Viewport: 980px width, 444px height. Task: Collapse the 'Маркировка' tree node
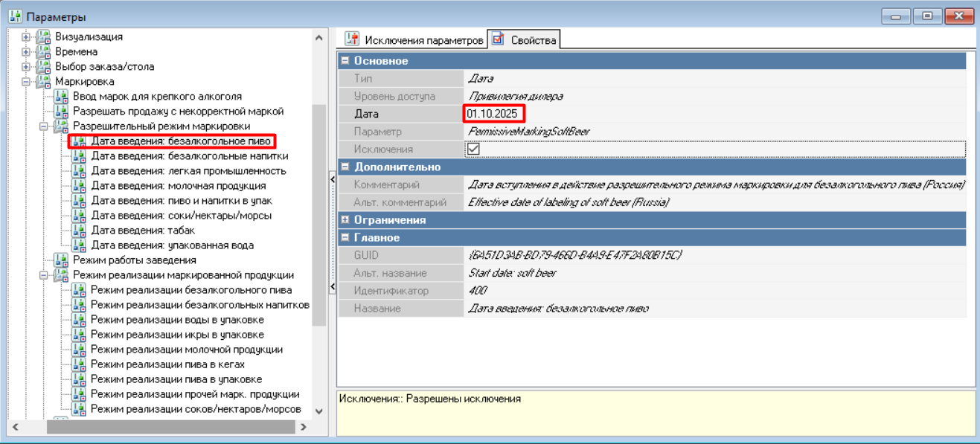(27, 82)
